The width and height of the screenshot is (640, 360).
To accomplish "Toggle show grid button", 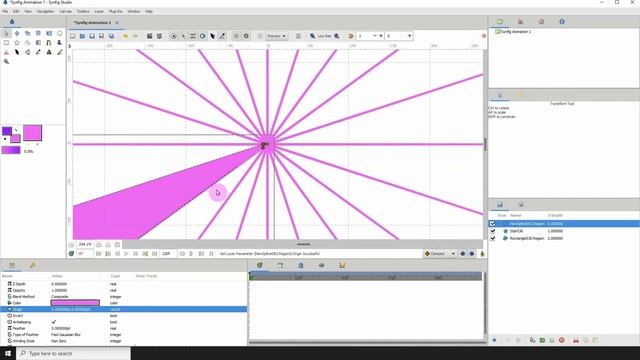I will [x=236, y=36].
